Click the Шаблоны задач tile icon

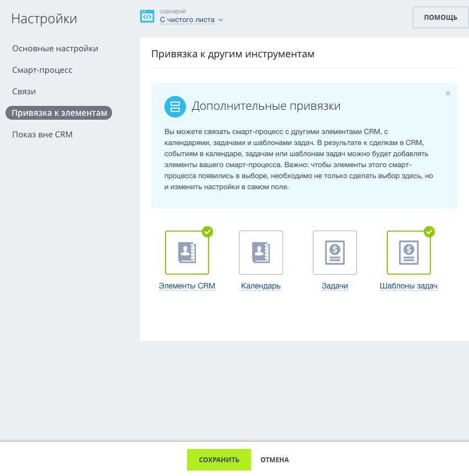[x=409, y=253]
